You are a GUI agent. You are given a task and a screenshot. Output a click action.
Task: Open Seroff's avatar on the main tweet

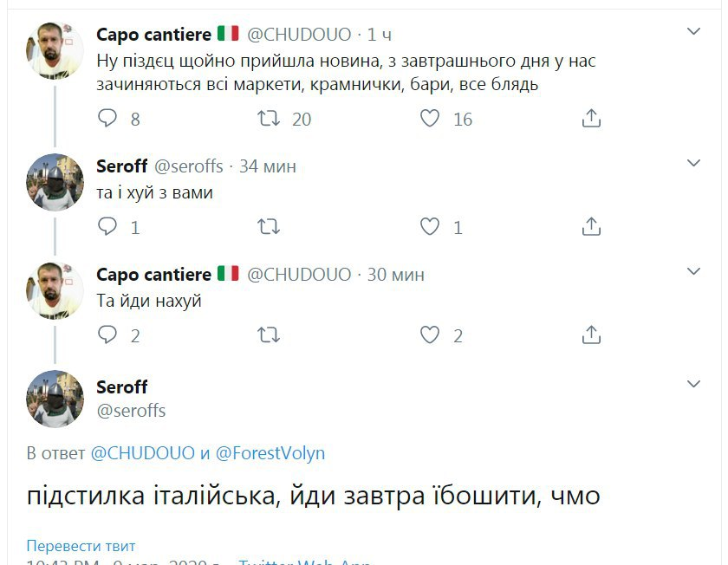tap(56, 399)
